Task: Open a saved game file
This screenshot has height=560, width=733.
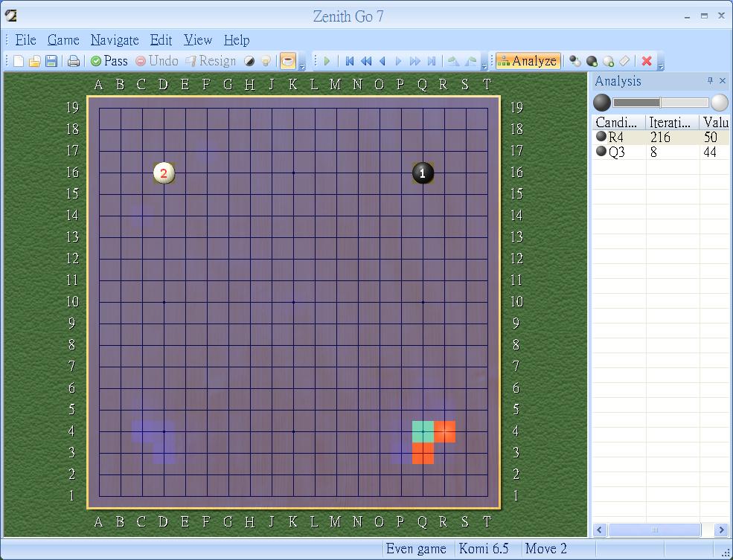Action: pos(33,61)
